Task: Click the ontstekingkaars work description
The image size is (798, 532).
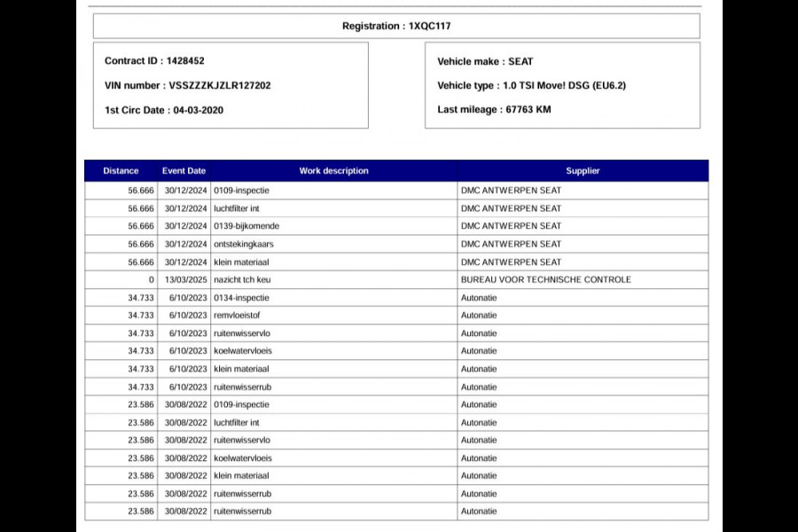Action: tap(243, 244)
